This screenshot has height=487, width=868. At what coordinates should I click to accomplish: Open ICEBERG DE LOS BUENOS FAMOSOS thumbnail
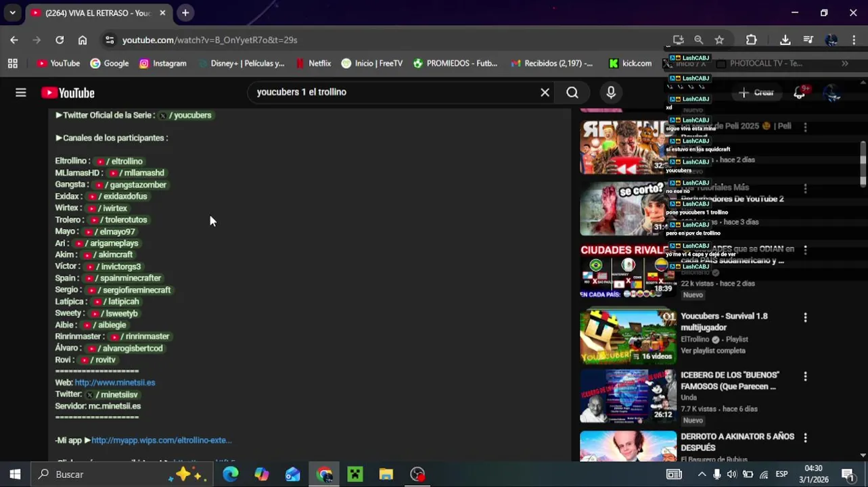point(628,396)
